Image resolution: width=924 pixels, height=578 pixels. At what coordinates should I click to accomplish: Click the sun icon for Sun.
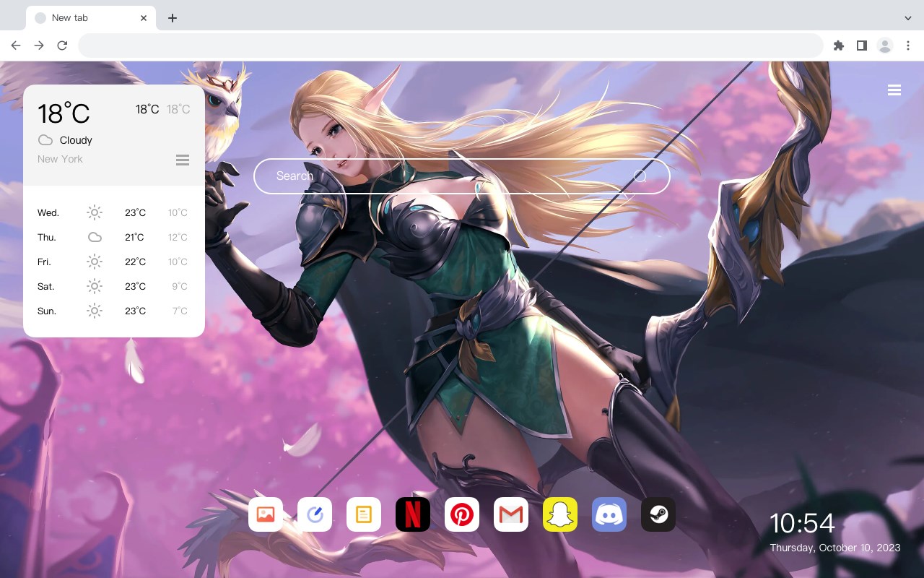(x=95, y=311)
